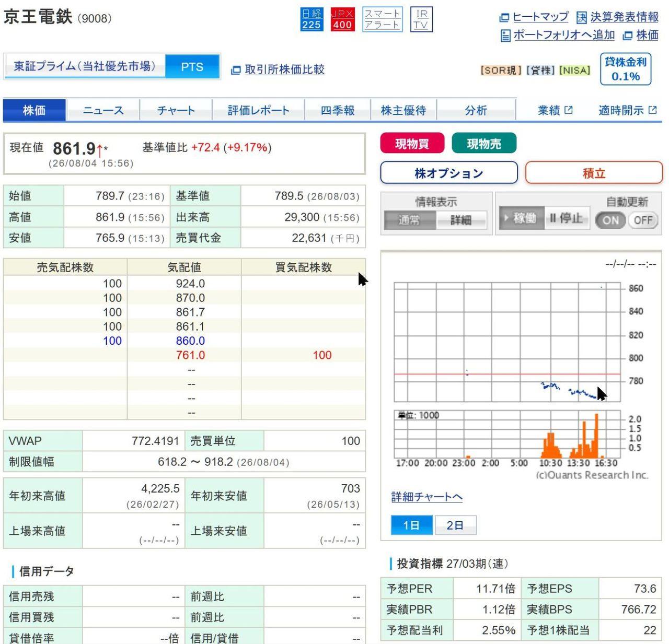The height and width of the screenshot is (644, 669).
Task: Click the 売気配株数 column header
Action: coord(65,267)
